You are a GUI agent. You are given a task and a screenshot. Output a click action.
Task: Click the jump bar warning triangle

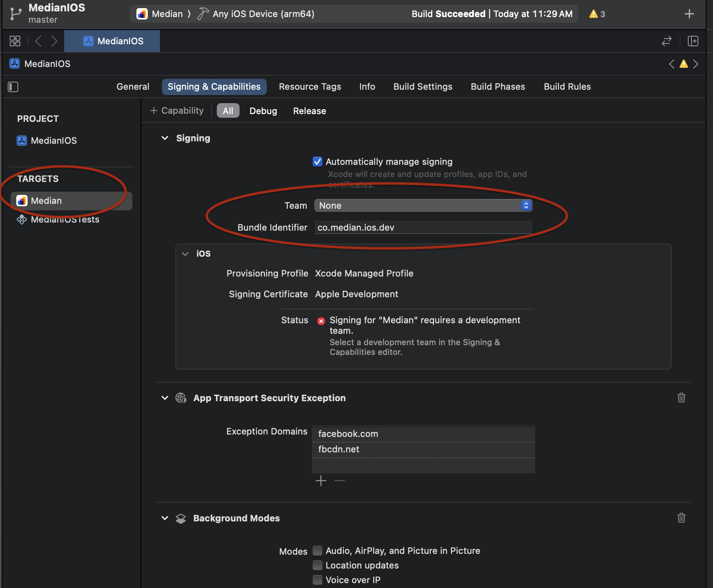tap(684, 64)
